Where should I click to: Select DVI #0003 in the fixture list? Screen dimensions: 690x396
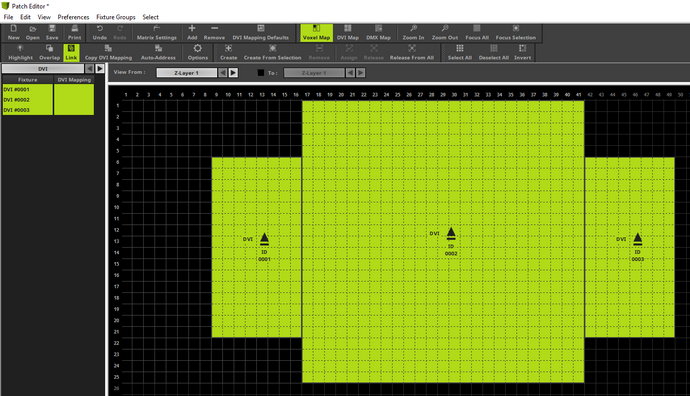27,110
